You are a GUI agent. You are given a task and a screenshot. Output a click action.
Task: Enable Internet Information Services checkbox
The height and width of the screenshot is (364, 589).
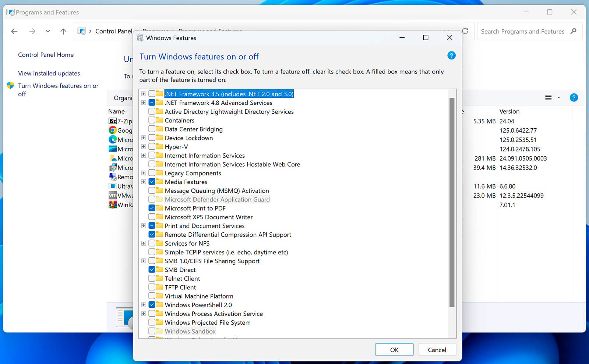click(x=152, y=156)
